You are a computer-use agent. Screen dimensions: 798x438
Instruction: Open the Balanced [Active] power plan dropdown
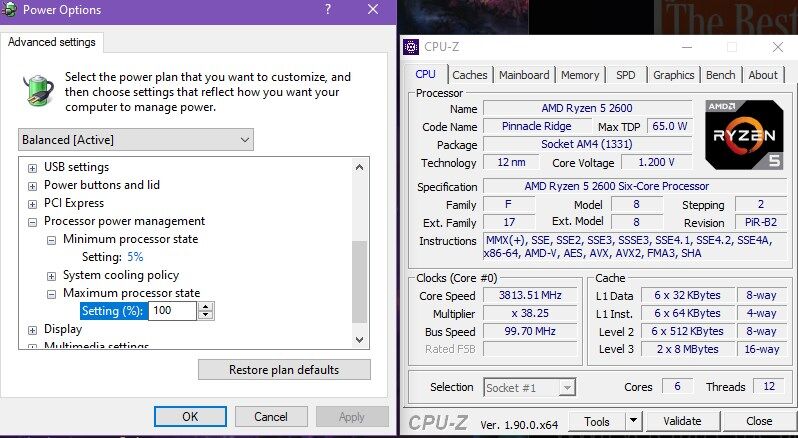[136, 139]
